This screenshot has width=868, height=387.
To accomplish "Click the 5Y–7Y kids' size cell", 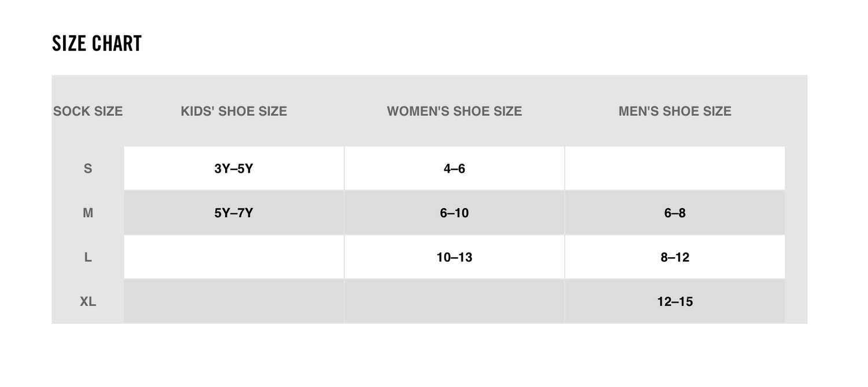I will tap(234, 213).
